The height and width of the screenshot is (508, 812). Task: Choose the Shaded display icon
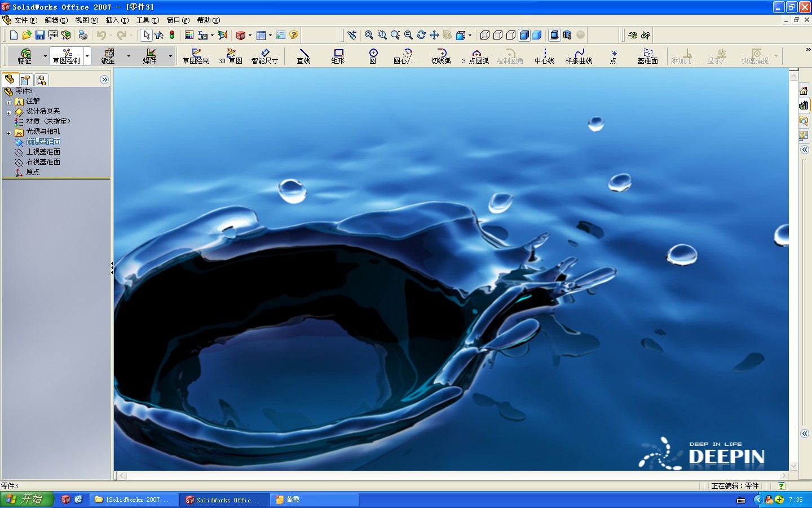click(x=537, y=35)
